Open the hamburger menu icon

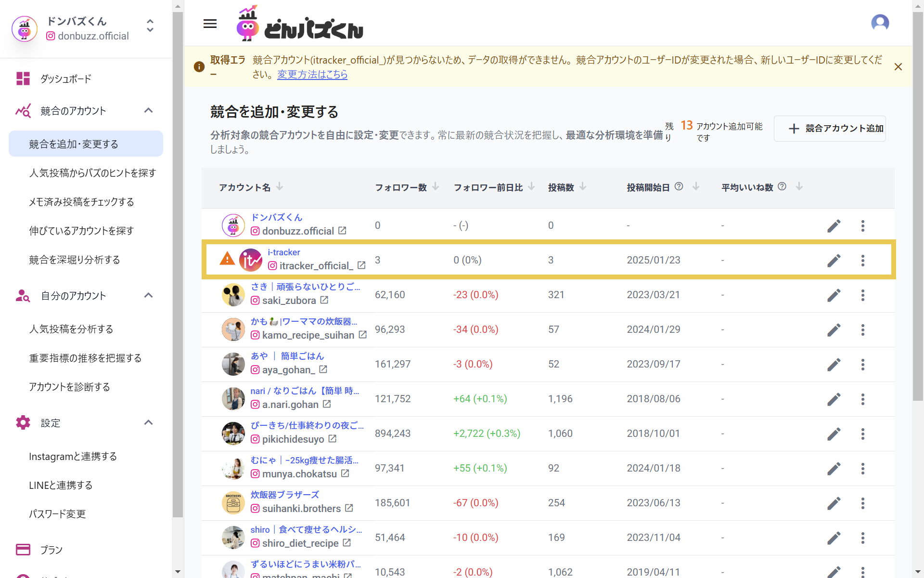point(210,24)
